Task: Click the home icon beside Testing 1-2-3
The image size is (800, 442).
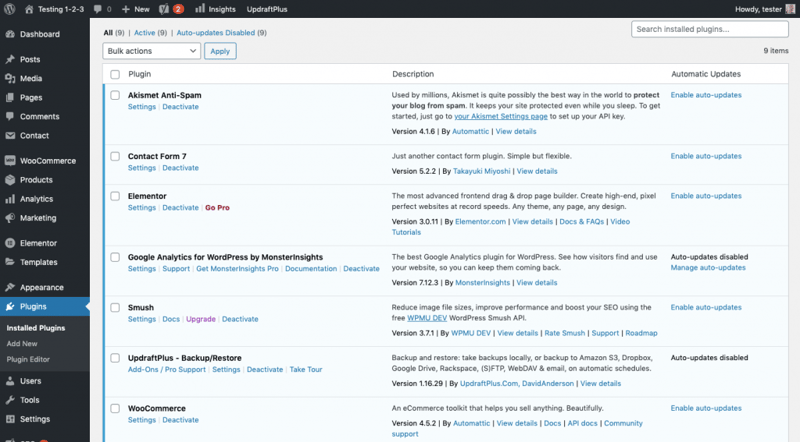Action: tap(29, 9)
